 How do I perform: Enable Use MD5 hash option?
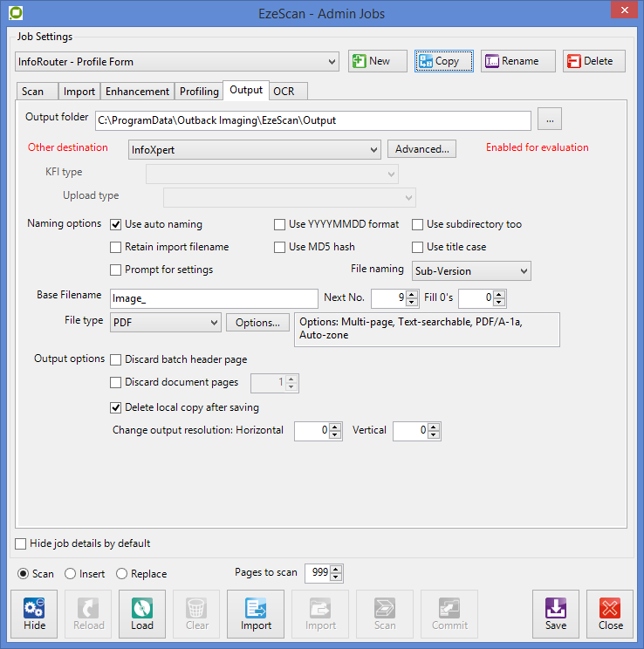(x=280, y=247)
